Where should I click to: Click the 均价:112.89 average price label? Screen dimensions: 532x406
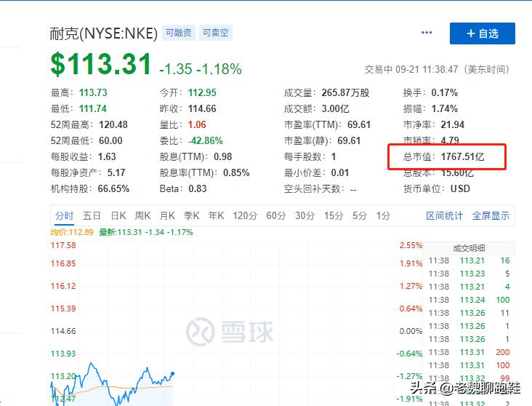[x=72, y=232]
